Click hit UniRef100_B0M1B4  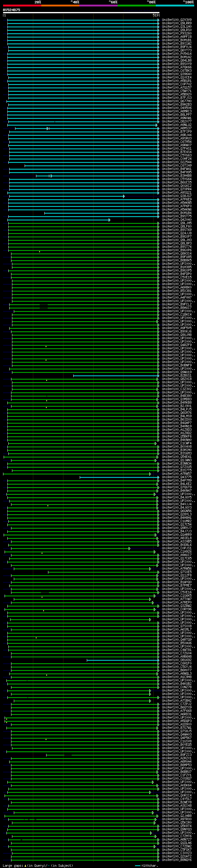[177, 213]
